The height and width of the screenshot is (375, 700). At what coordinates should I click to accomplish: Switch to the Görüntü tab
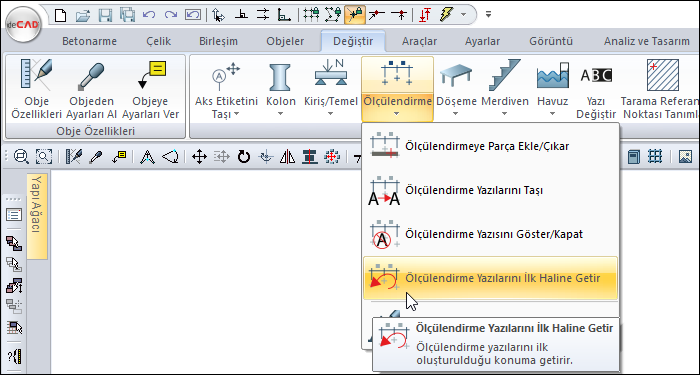click(x=551, y=42)
